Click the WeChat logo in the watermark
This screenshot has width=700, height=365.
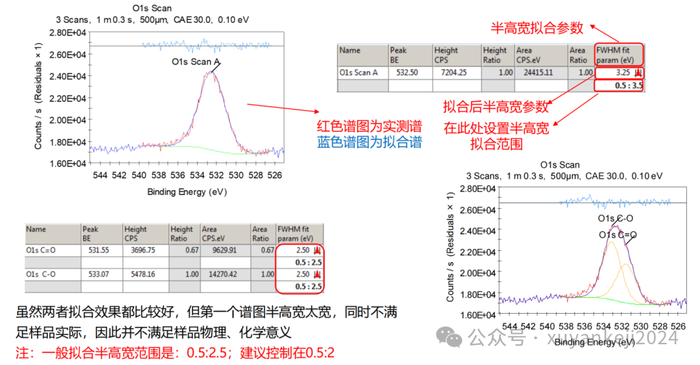tap(449, 336)
